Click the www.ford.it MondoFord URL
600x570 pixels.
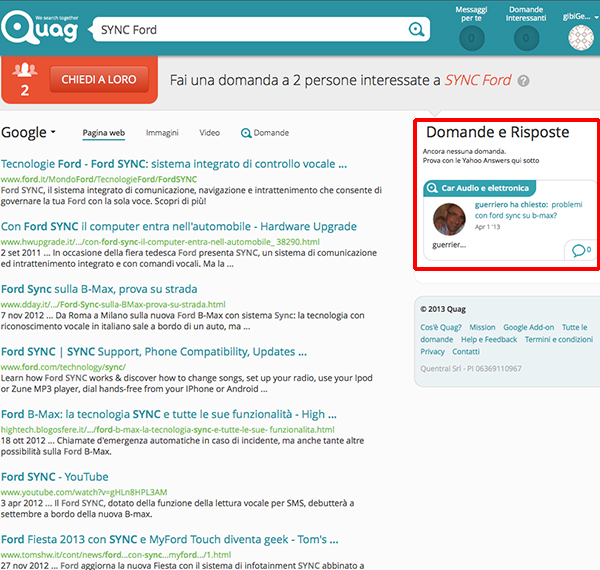point(99,179)
